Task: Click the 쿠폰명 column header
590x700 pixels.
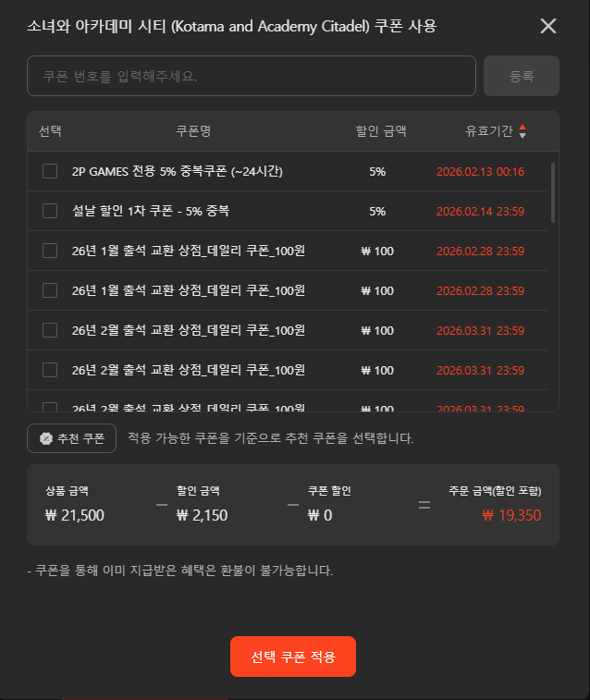Action: click(x=193, y=131)
